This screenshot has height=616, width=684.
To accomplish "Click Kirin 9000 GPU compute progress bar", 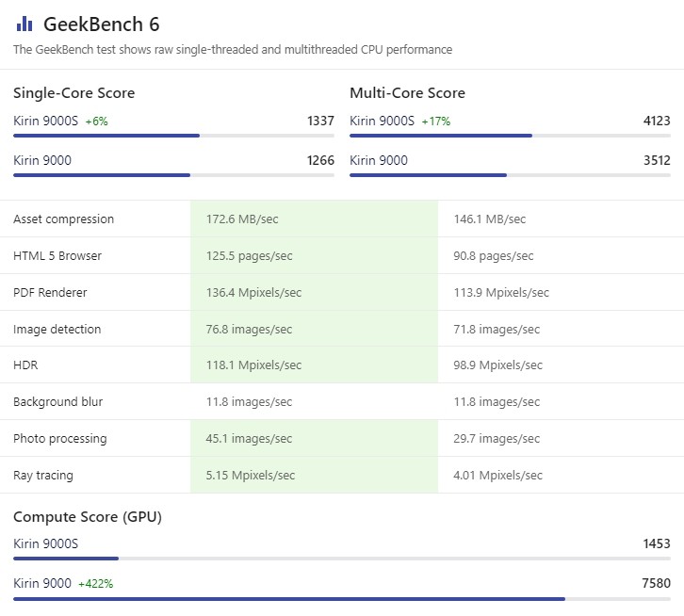I will 289,598.
